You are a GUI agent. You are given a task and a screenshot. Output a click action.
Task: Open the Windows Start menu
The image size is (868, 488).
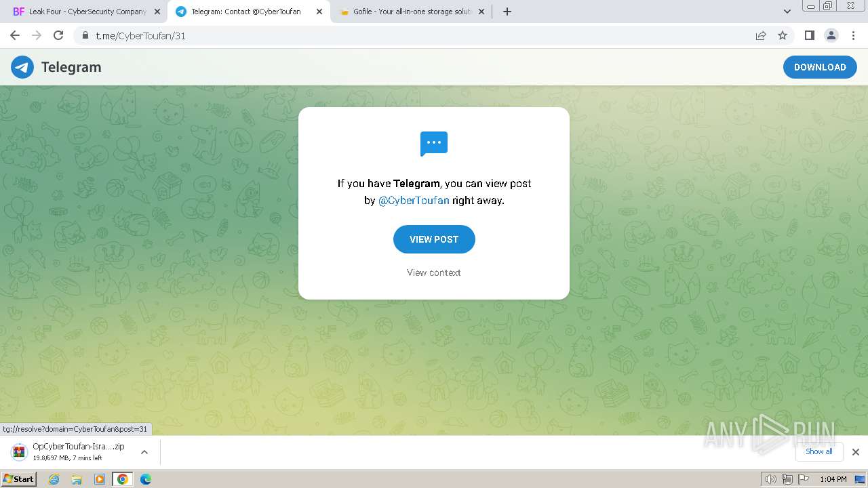(x=19, y=479)
